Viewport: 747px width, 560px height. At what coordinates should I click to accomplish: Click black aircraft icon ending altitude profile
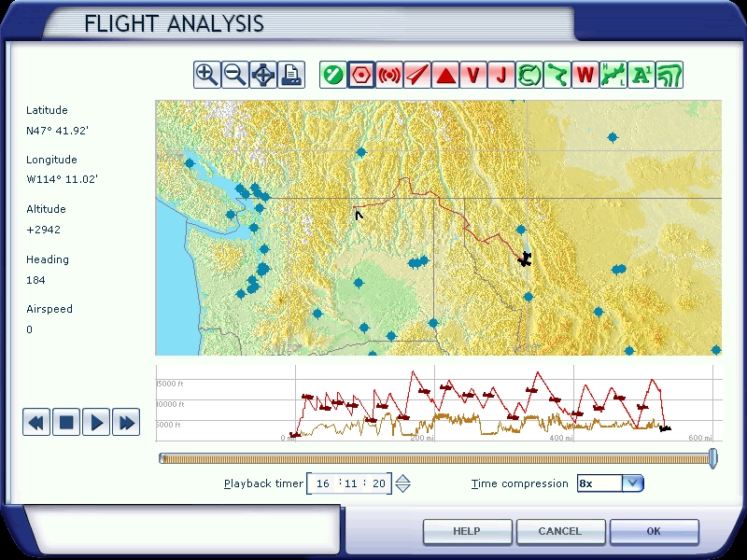tap(665, 428)
